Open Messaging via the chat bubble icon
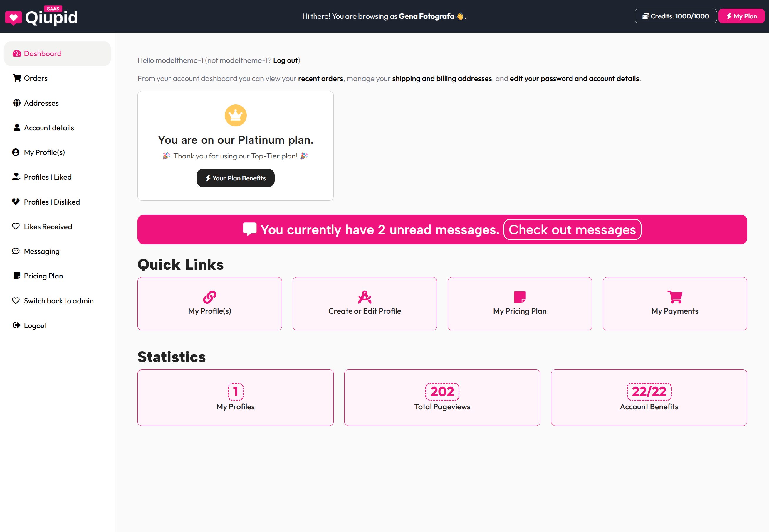 [x=17, y=251]
